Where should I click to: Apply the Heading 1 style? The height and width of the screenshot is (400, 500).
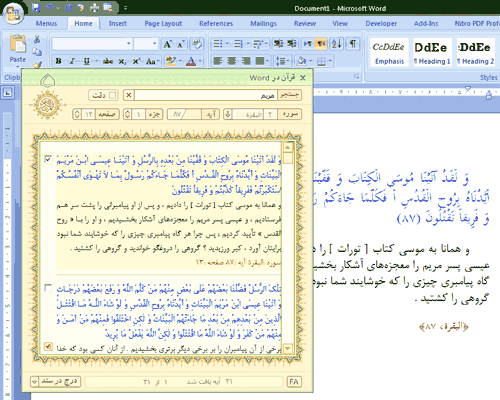coord(432,52)
